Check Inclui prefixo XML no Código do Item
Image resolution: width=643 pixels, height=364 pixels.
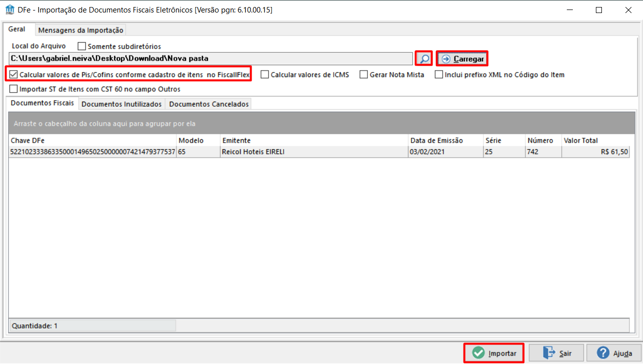pos(439,75)
